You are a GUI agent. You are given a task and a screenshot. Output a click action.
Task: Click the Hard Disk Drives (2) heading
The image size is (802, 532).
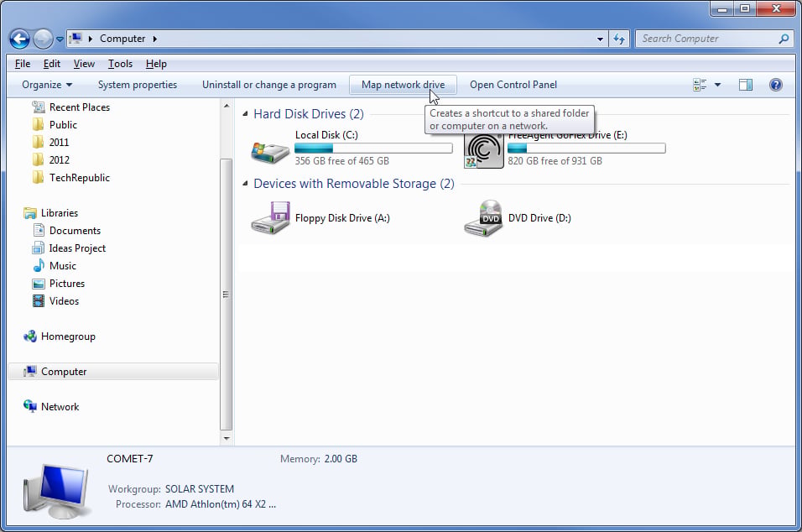tap(309, 114)
